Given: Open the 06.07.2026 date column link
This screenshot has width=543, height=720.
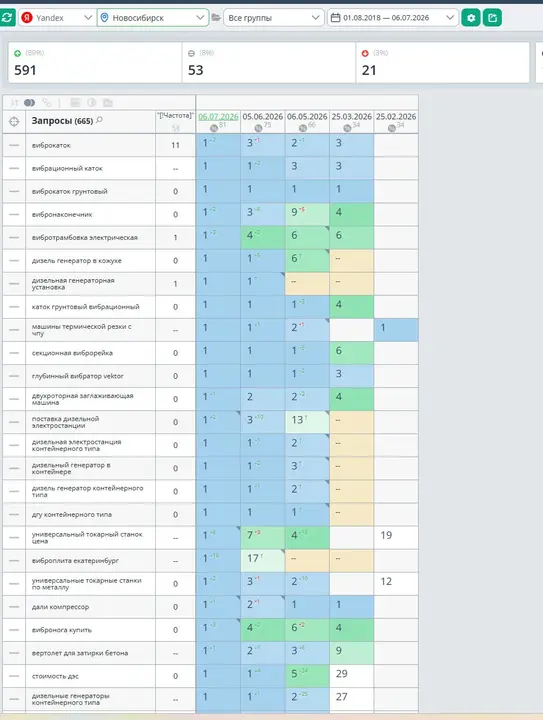Looking at the screenshot, I should coord(218,117).
